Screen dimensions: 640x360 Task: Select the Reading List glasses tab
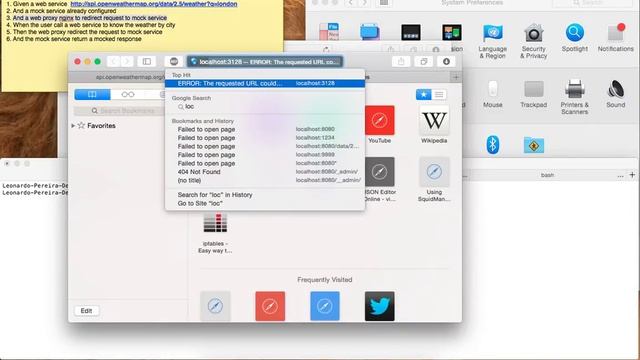click(x=128, y=94)
